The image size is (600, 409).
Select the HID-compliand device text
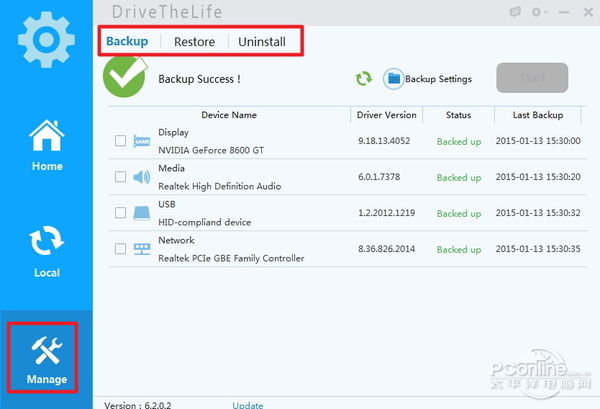pyautogui.click(x=205, y=222)
